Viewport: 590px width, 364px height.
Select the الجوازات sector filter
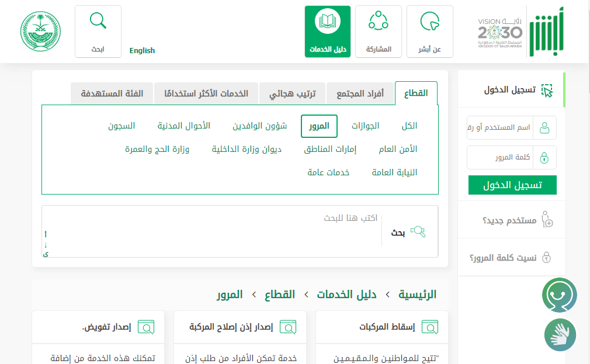365,126
